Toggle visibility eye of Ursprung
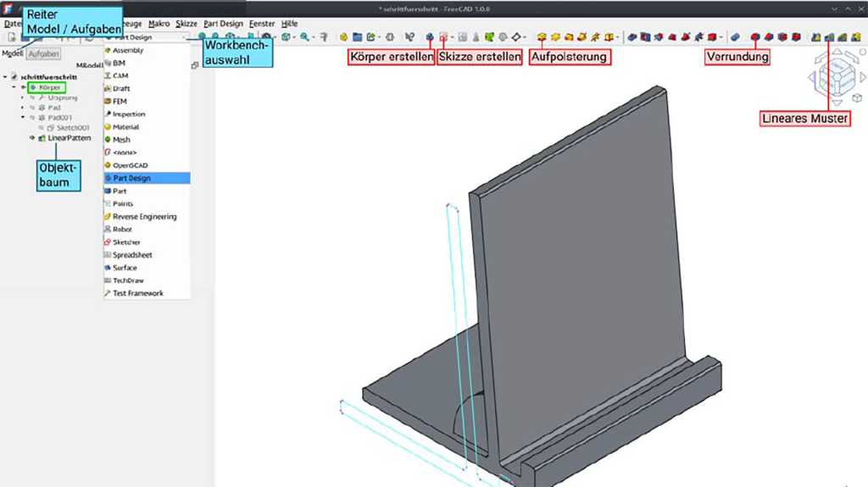This screenshot has height=487, width=868. (x=33, y=97)
